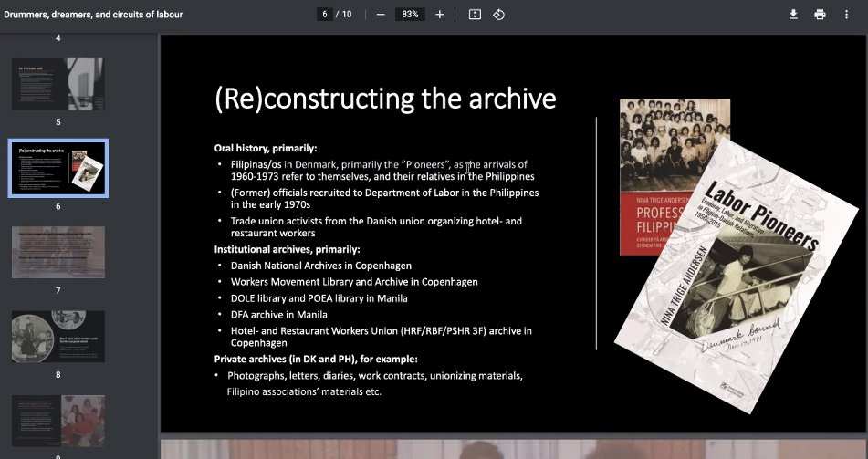Open page 9 thumbnail

point(58,421)
